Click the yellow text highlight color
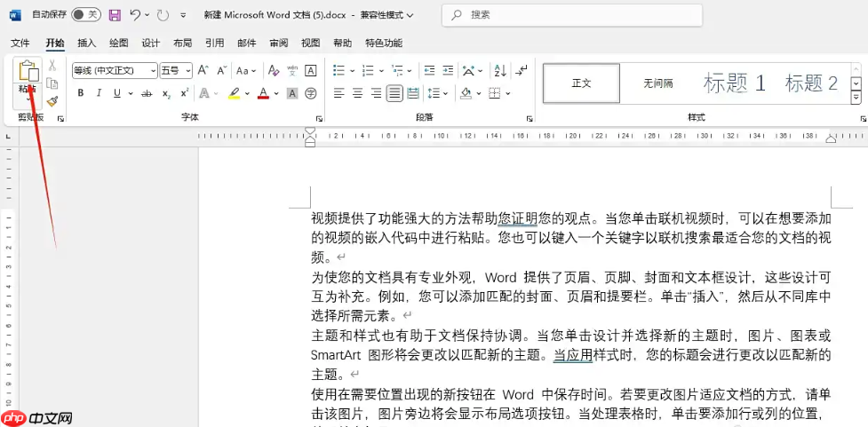This screenshot has width=868, height=427. (235, 93)
